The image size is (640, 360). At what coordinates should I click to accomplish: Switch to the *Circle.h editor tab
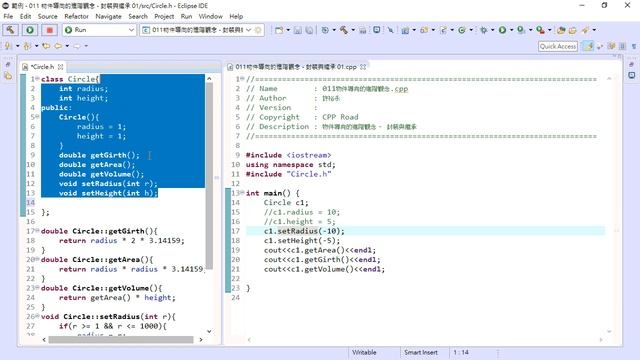point(42,67)
